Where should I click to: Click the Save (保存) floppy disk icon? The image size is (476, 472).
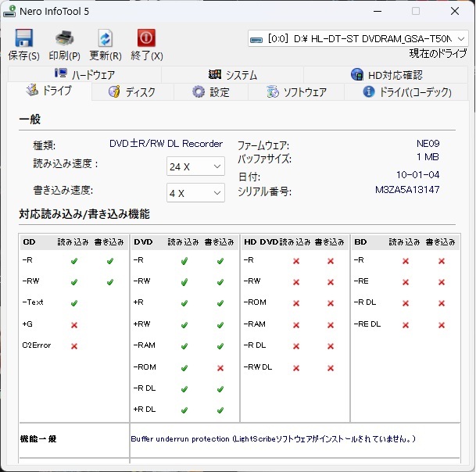[x=23, y=38]
